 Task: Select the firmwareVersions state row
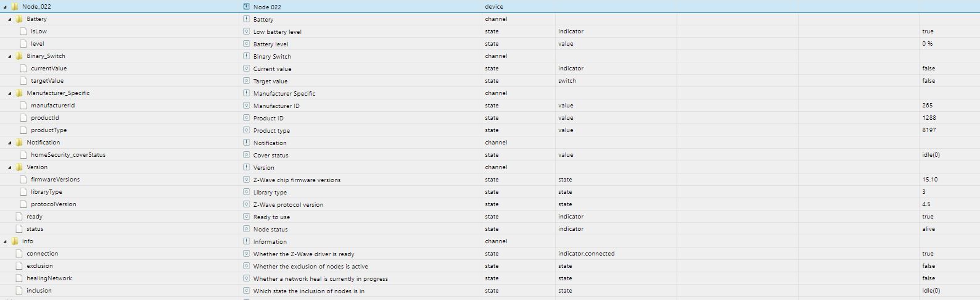point(55,180)
